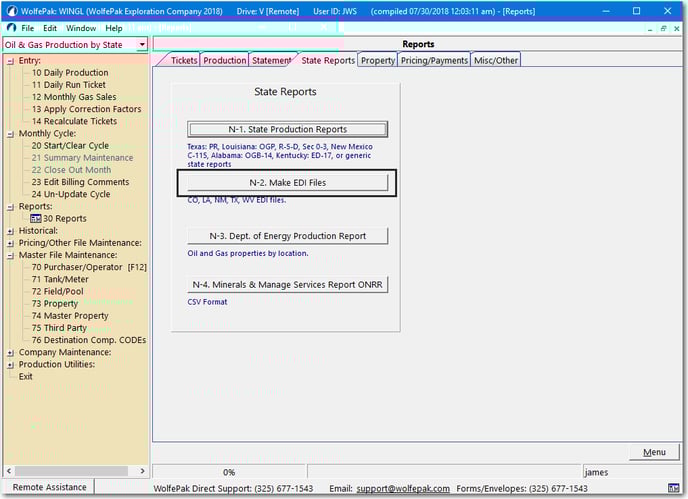Viewport: 688px width, 499px height.
Task: Click the sidebar scroll right arrow
Action: pos(142,471)
